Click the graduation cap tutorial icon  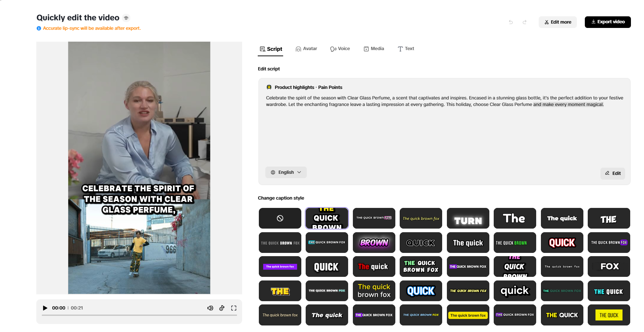(126, 18)
